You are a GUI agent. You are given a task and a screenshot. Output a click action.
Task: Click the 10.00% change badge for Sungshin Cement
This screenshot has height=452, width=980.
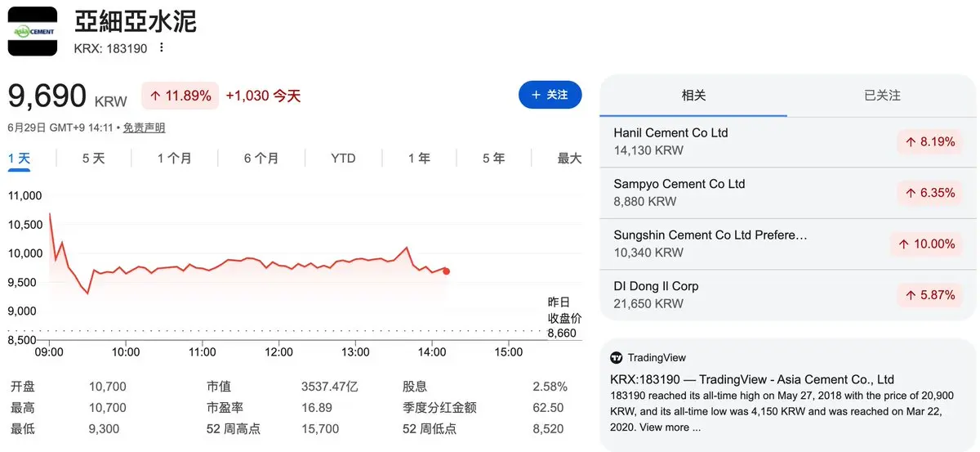pyautogui.click(x=926, y=244)
